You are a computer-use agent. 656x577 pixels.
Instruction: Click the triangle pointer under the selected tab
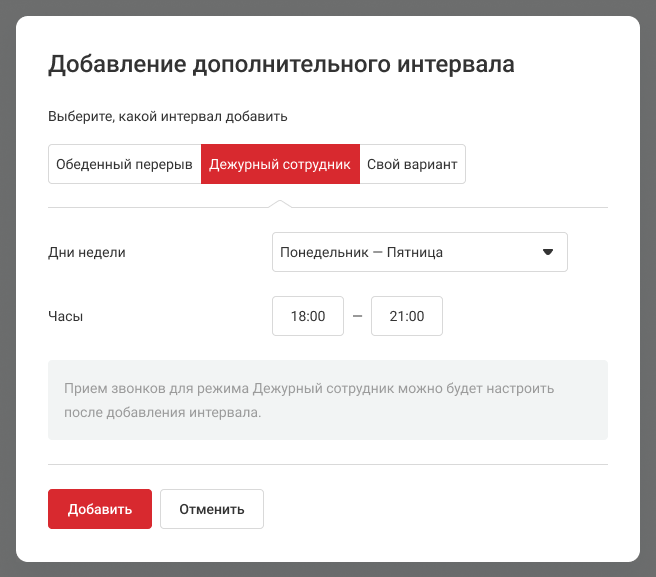tap(280, 203)
